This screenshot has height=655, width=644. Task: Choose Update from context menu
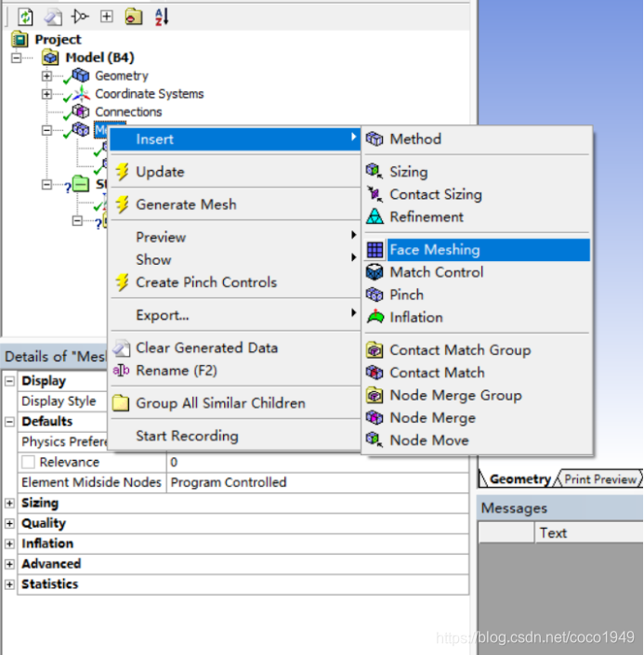[x=235, y=172]
